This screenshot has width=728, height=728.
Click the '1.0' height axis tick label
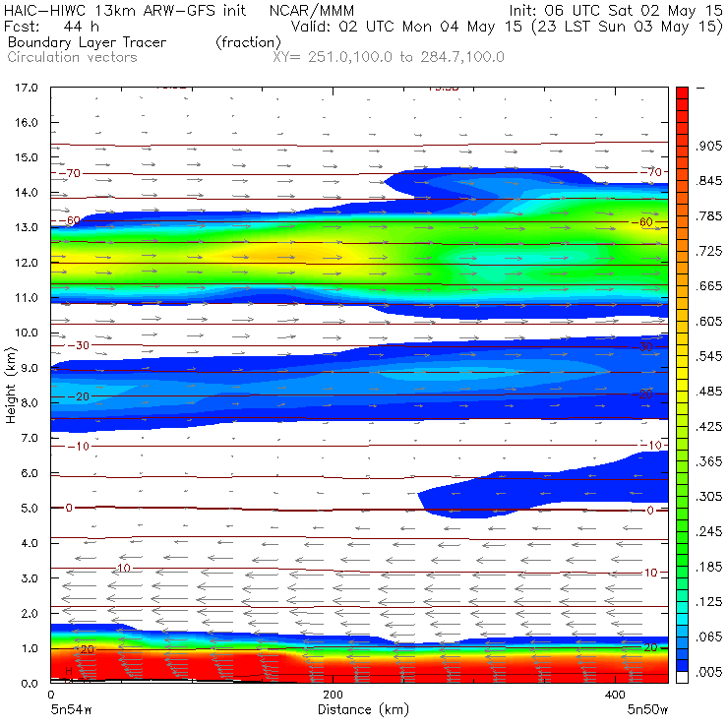[x=30, y=648]
